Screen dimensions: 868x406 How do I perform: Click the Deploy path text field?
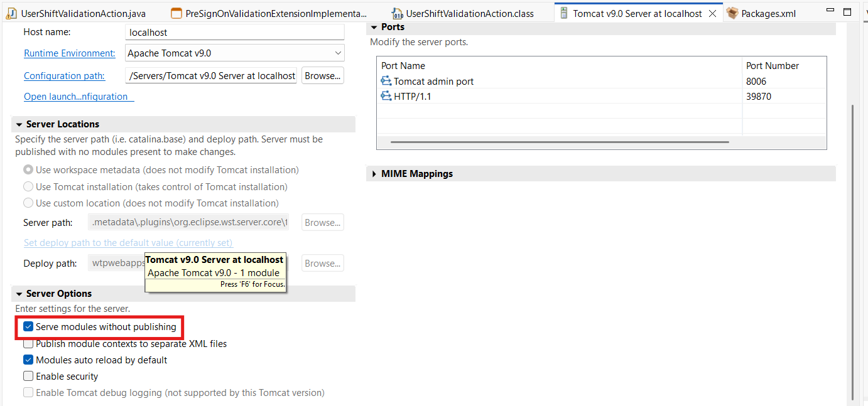pyautogui.click(x=117, y=264)
